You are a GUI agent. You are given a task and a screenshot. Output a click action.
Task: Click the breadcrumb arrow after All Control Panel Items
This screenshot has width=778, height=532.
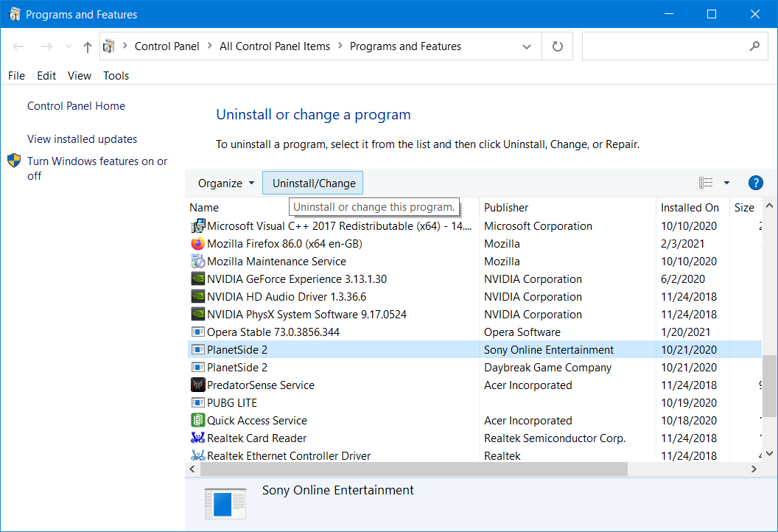(x=340, y=46)
